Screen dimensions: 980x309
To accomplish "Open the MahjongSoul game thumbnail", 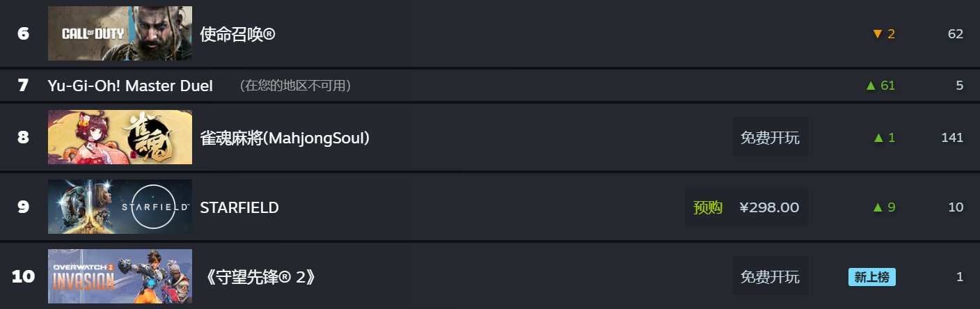I will click(x=120, y=137).
